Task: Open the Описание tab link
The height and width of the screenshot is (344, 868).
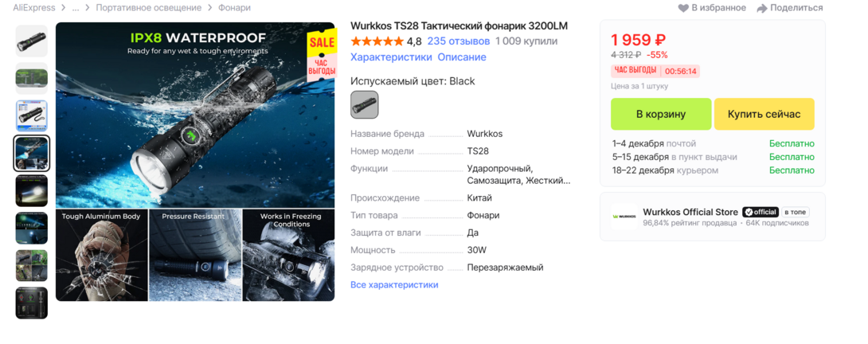Action: [x=462, y=57]
